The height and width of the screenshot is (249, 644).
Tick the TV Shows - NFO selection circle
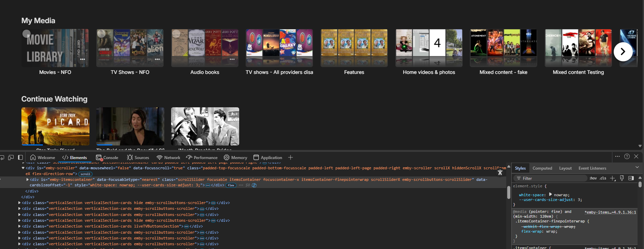[101, 34]
